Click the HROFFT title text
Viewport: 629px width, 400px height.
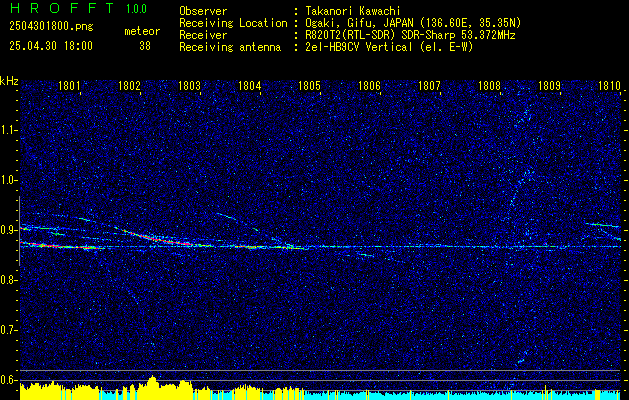pyautogui.click(x=62, y=8)
